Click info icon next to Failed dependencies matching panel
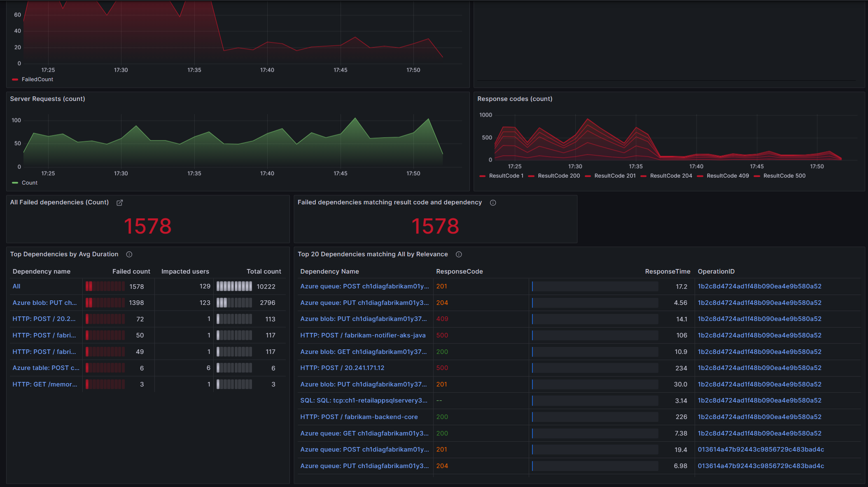The image size is (868, 487). [x=493, y=203]
